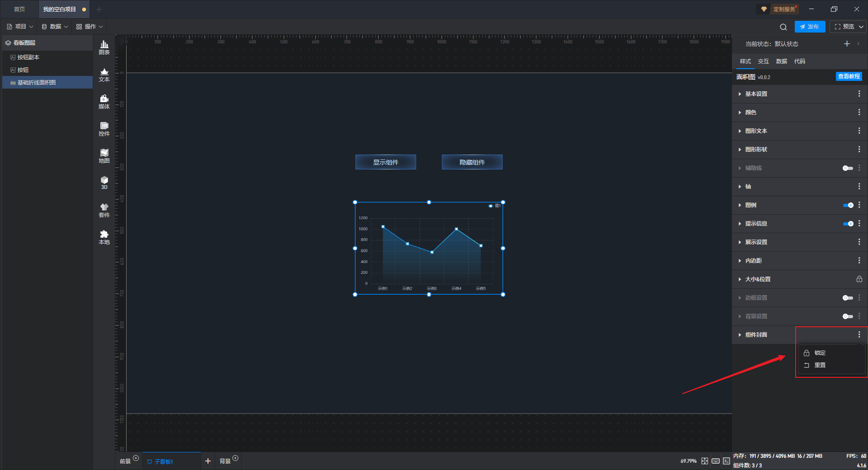Image resolution: width=868 pixels, height=470 pixels.
Task: Open the 控件 controls icon
Action: [x=104, y=128]
